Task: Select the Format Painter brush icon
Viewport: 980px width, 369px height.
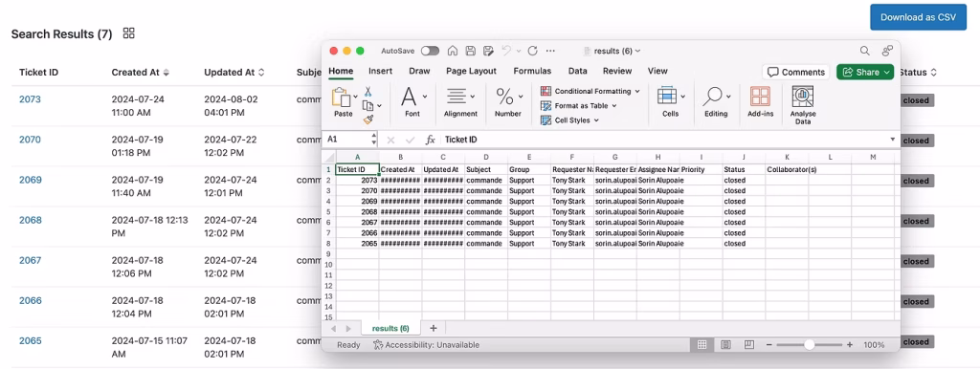Action: (x=368, y=119)
